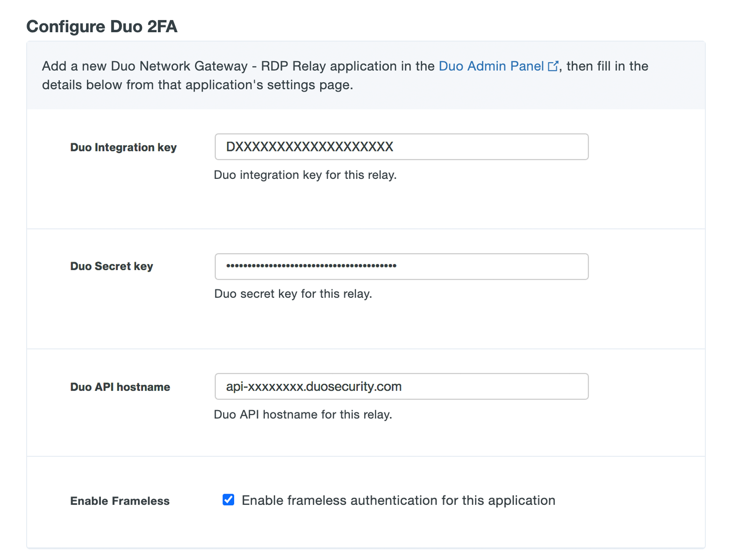
Task: Click the Duo API hostname label
Action: [120, 386]
